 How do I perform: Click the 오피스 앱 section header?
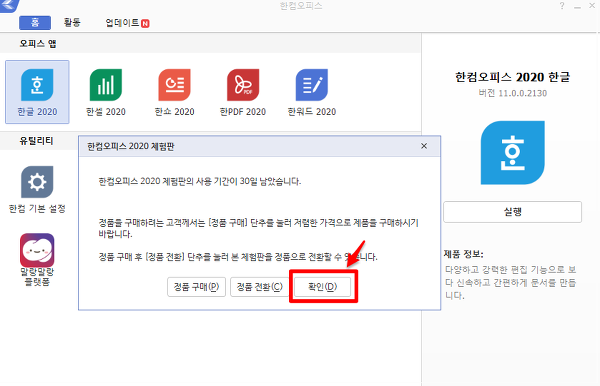(x=38, y=44)
